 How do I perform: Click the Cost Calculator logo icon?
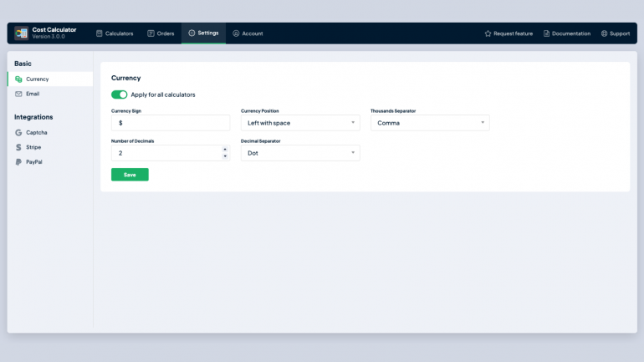coord(21,33)
